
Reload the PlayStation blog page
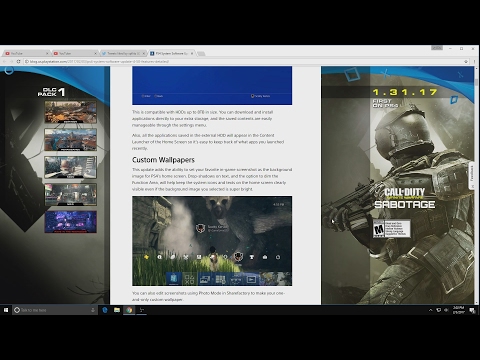tap(19, 62)
